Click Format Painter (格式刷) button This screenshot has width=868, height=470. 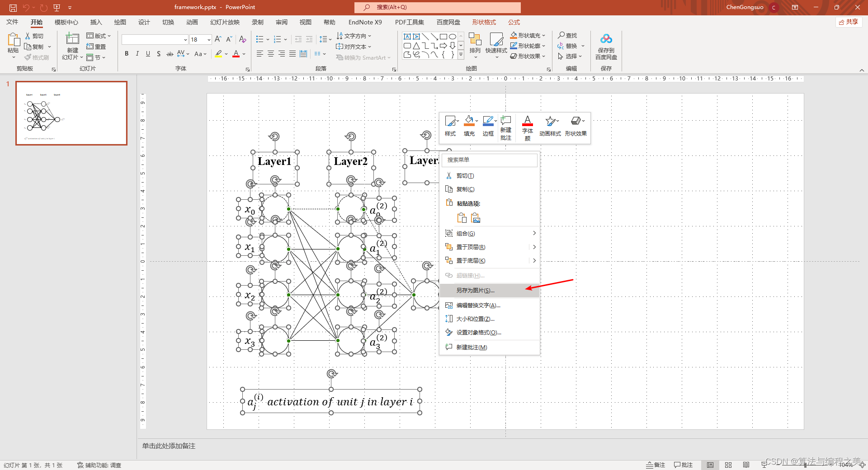(x=37, y=57)
